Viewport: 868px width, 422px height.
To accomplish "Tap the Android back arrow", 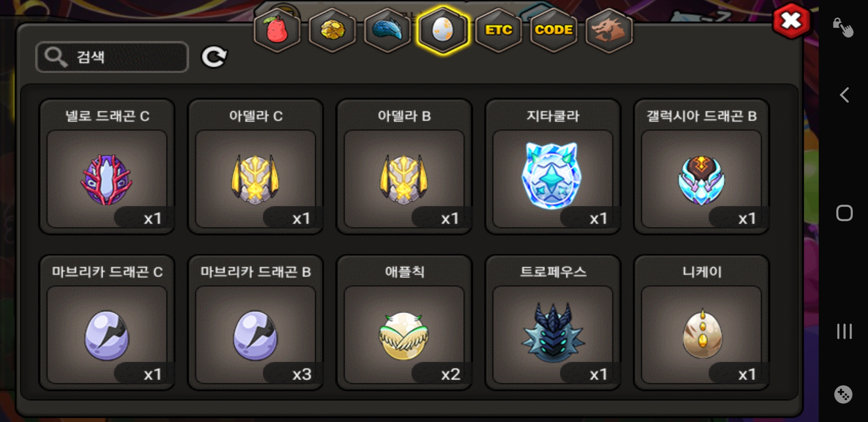I will (845, 95).
